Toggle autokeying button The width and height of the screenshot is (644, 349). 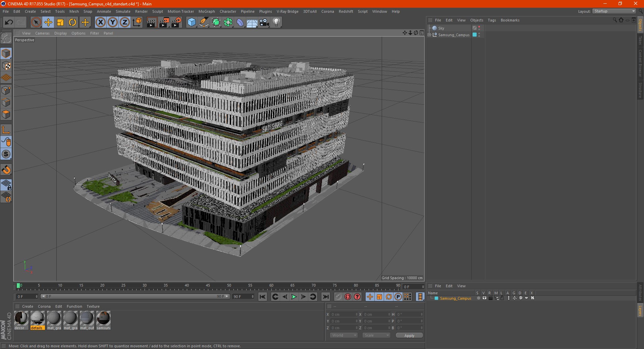348,297
